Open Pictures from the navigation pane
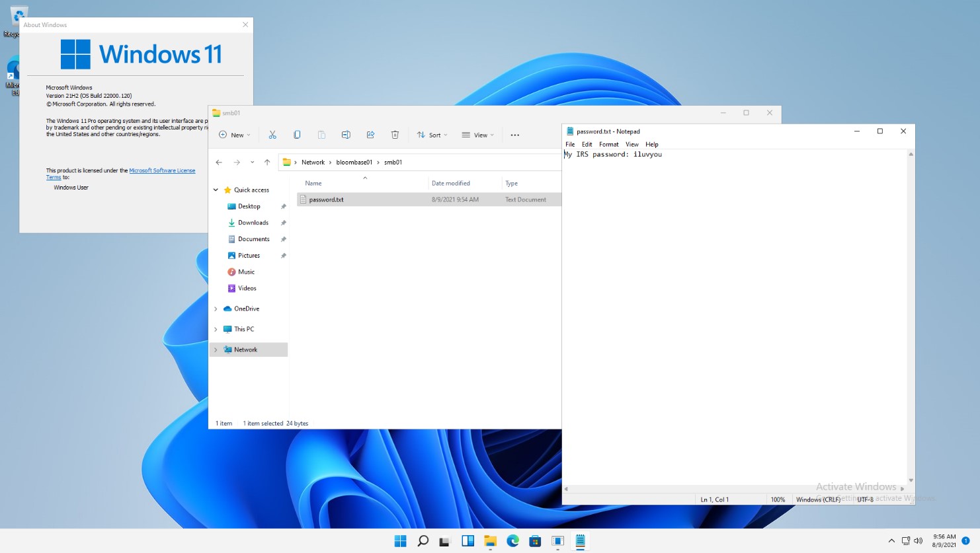 click(249, 256)
